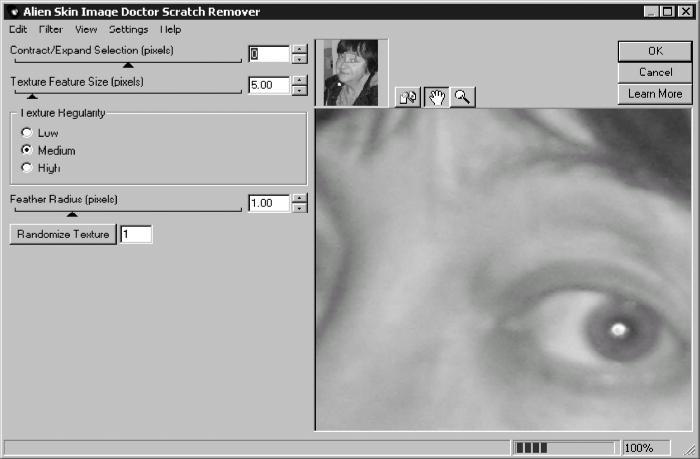
Task: Decrease Texture Feature Size with down arrow
Action: click(299, 91)
